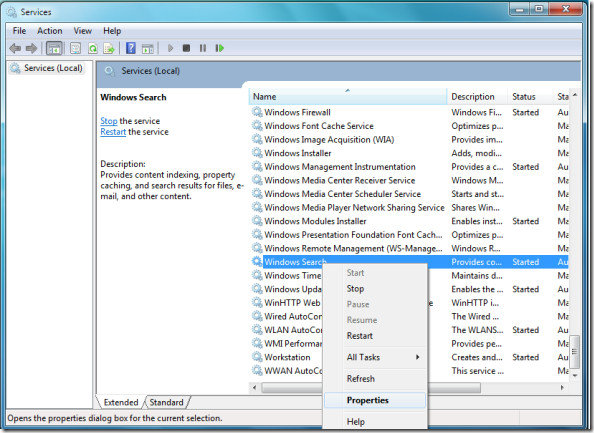Click the Refresh toolbar icon
This screenshot has width=594, height=433.
[92, 48]
